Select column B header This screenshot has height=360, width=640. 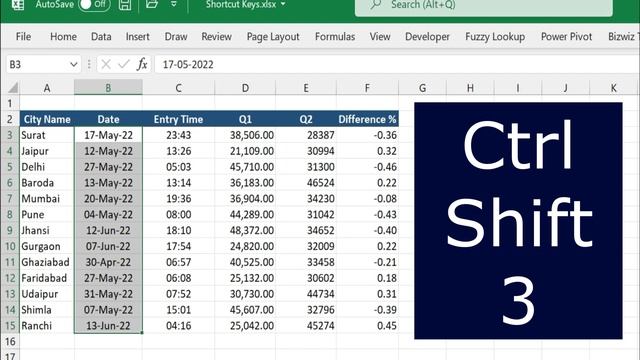pyautogui.click(x=108, y=88)
